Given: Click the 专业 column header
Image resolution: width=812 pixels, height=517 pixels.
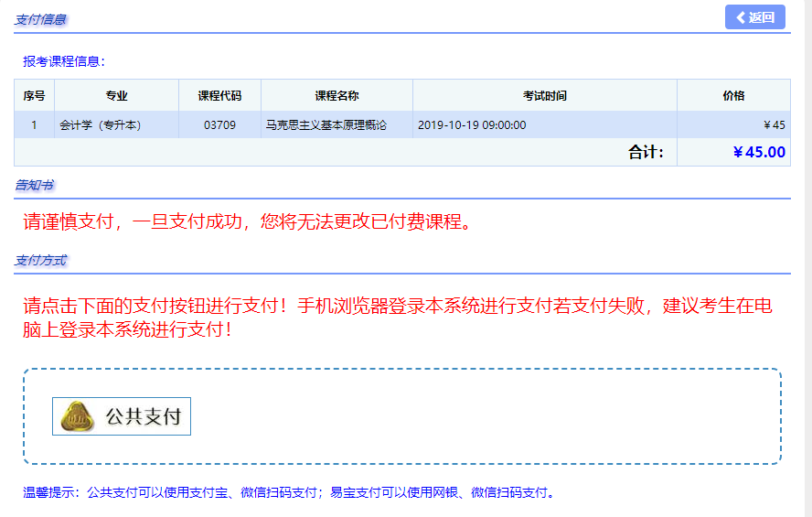Looking at the screenshot, I should click(x=117, y=96).
